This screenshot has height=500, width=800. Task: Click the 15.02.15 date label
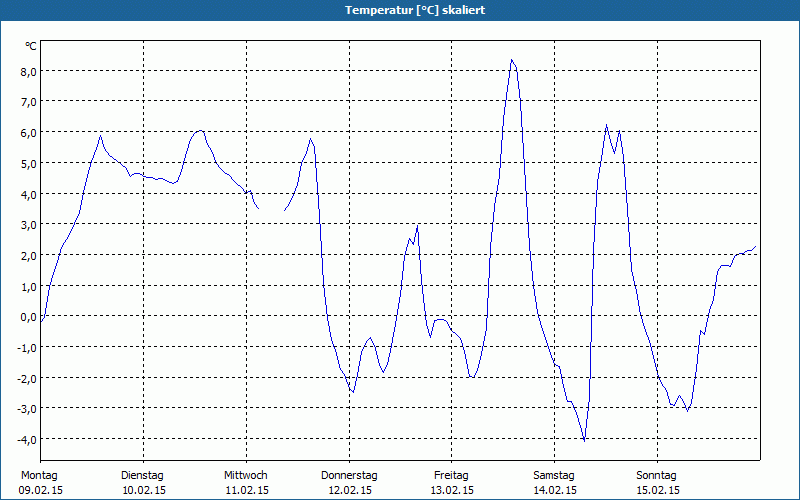coord(657,490)
